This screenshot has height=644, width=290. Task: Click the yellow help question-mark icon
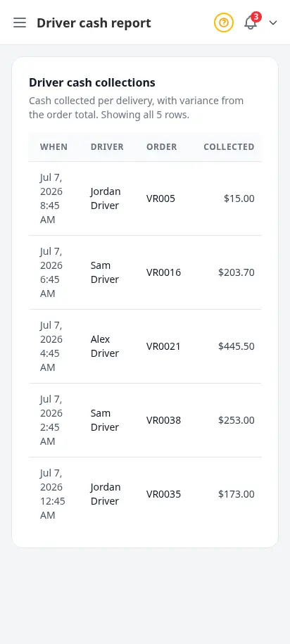[223, 23]
